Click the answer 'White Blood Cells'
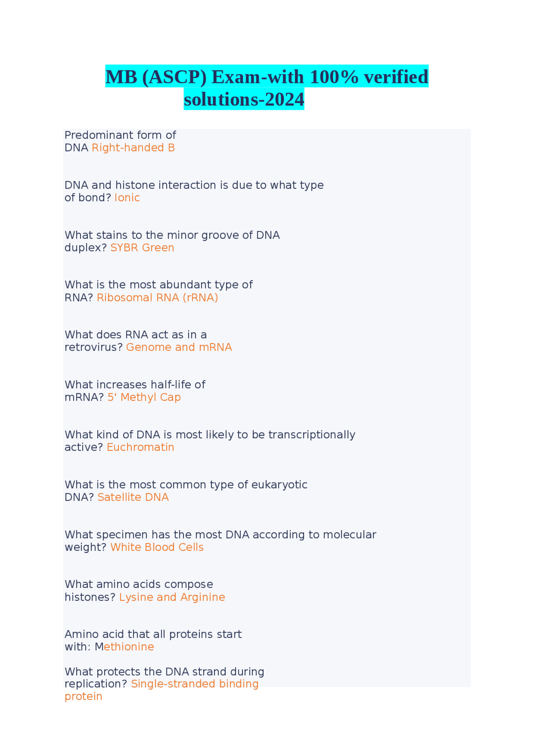Screen dimensions: 534x756 point(157,547)
